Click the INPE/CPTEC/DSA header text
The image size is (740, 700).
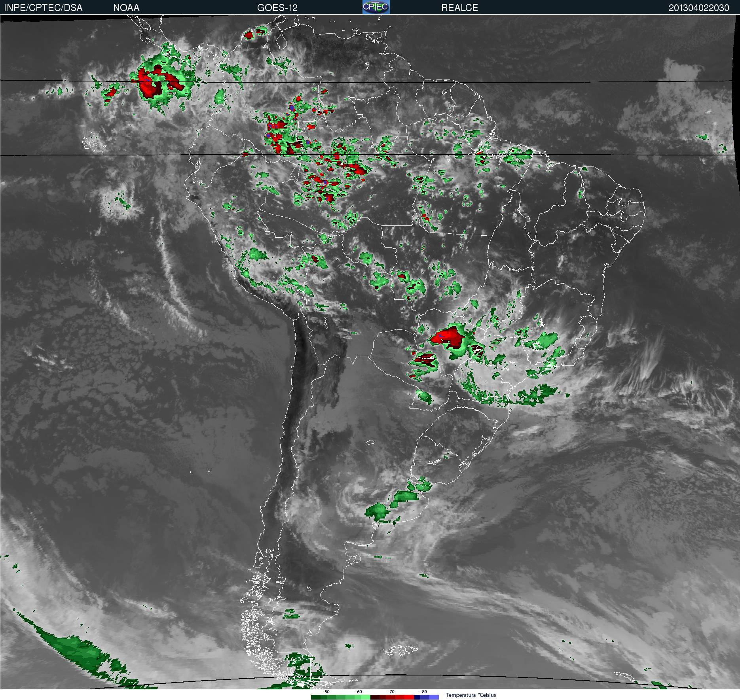(43, 8)
